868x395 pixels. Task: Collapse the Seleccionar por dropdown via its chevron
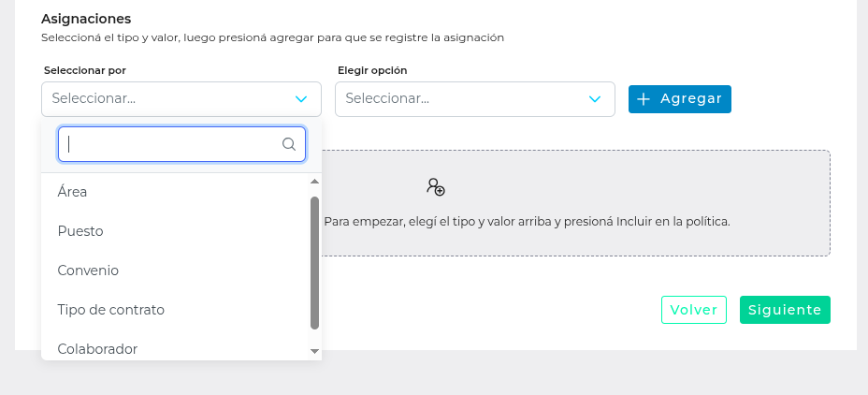pyautogui.click(x=301, y=99)
